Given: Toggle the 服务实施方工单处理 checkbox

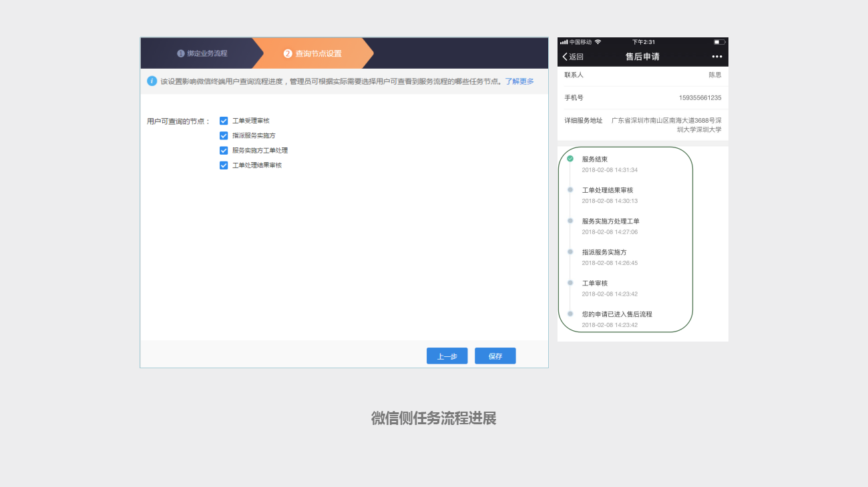Looking at the screenshot, I should (x=224, y=150).
